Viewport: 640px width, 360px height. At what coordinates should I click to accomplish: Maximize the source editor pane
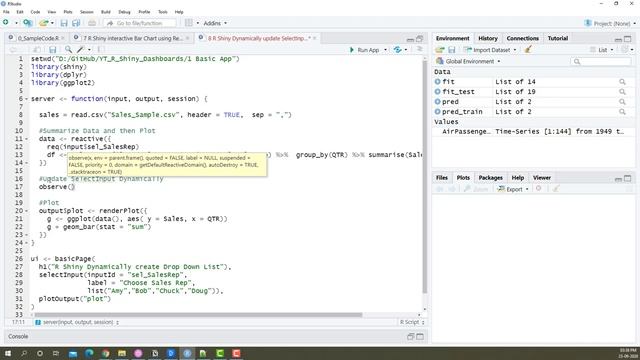pos(419,39)
